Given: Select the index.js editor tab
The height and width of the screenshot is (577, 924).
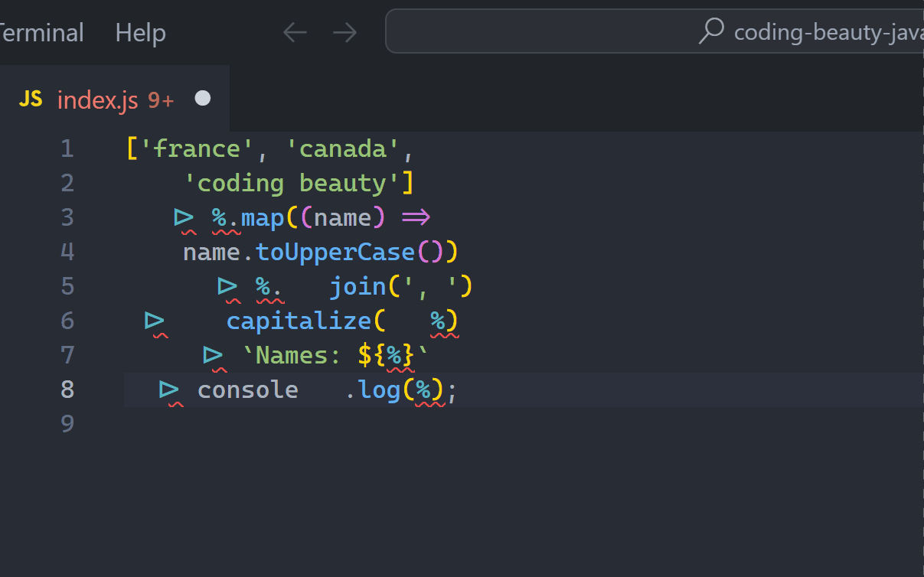Looking at the screenshot, I should [x=97, y=99].
